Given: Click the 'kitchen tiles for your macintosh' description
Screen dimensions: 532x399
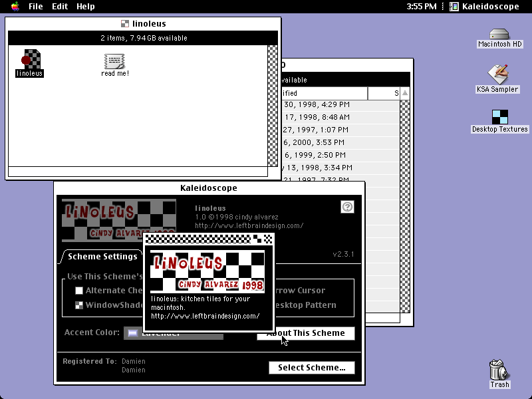Looking at the screenshot, I should 201,303.
